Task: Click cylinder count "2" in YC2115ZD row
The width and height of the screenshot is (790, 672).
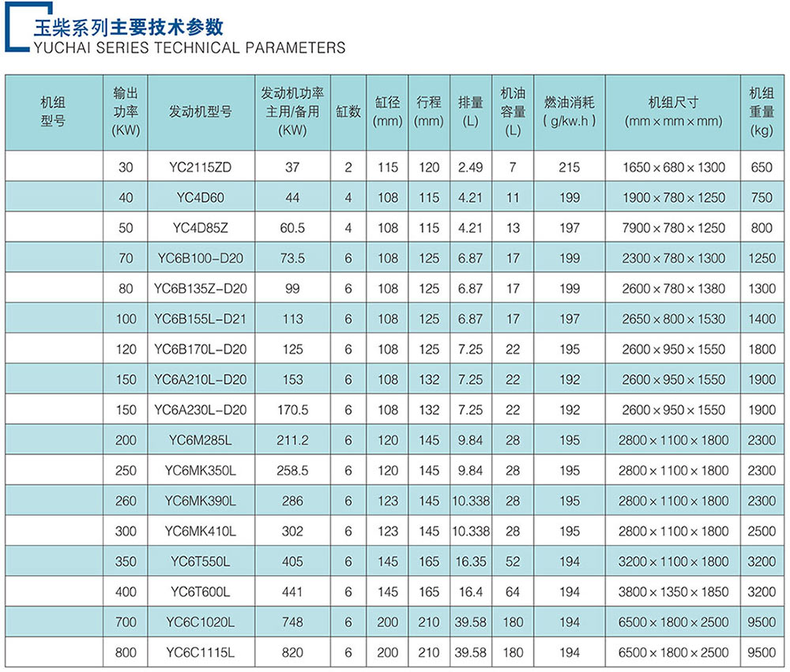Action: 348,167
